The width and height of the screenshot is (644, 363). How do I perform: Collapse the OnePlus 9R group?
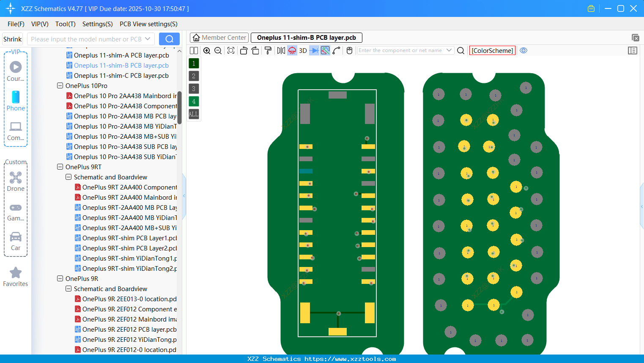pos(60,278)
